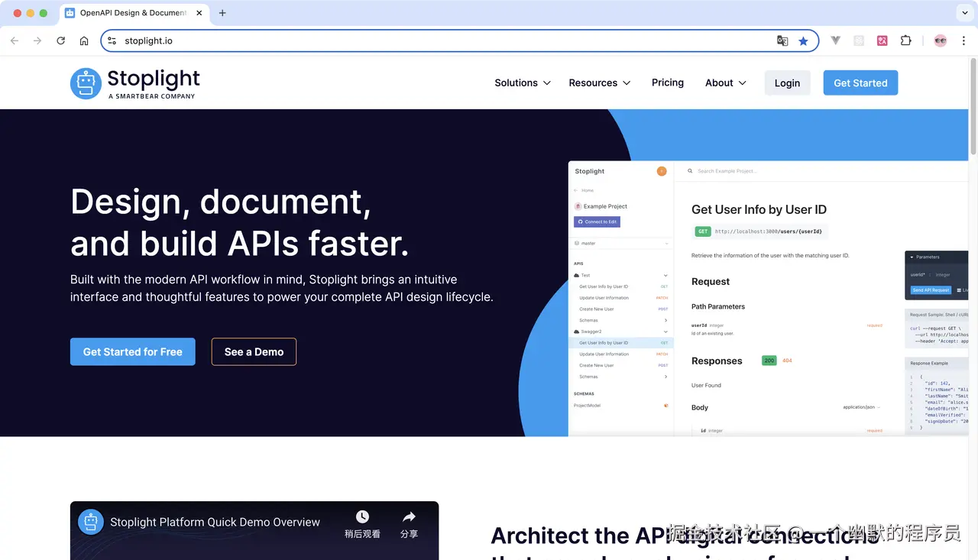
Task: Open the extensions puzzle icon
Action: (906, 40)
